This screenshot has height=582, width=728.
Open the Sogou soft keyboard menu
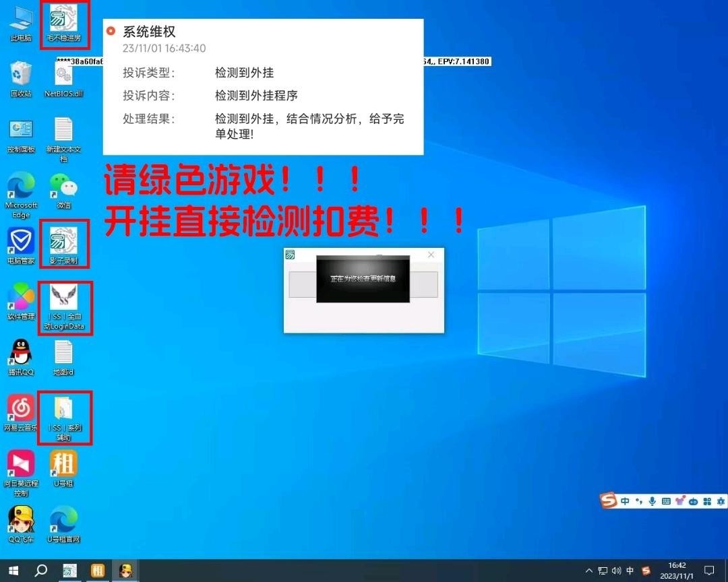coord(666,501)
